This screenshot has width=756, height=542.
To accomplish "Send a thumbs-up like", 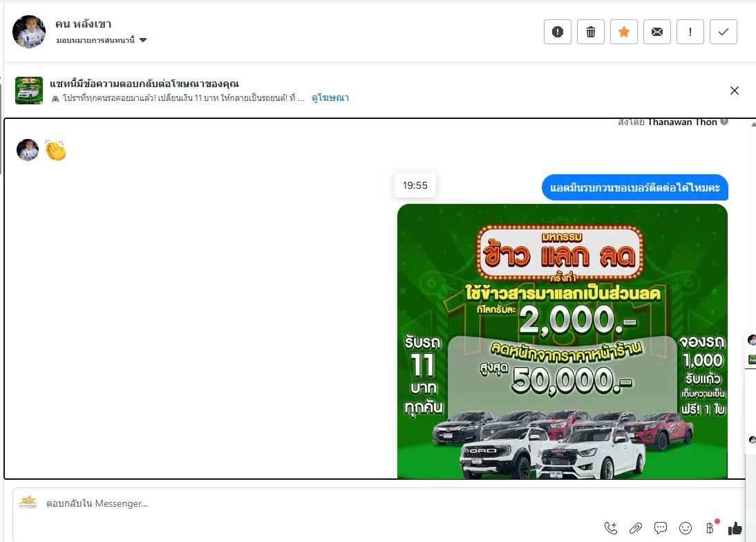I will (735, 528).
